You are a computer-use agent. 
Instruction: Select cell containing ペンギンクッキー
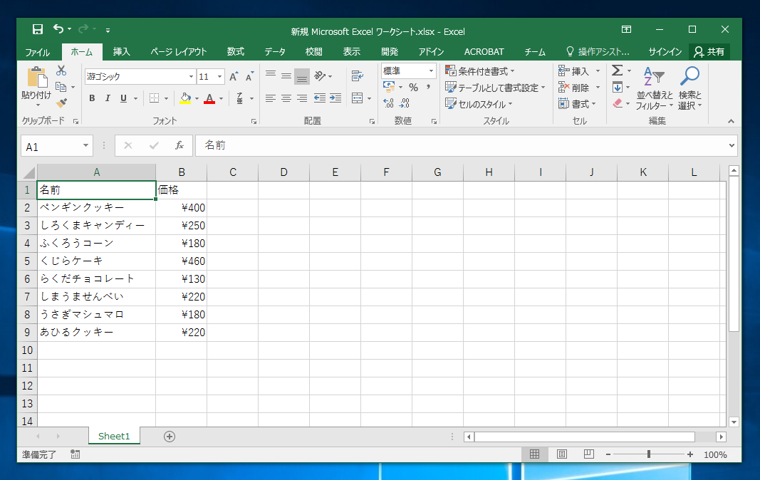(96, 208)
